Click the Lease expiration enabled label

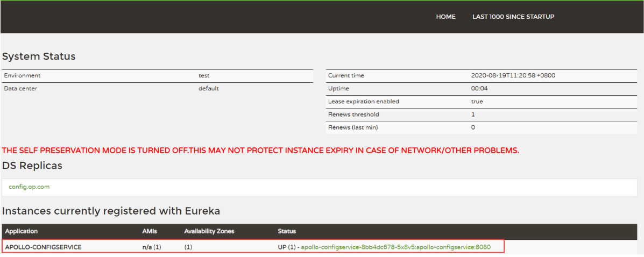tap(364, 102)
